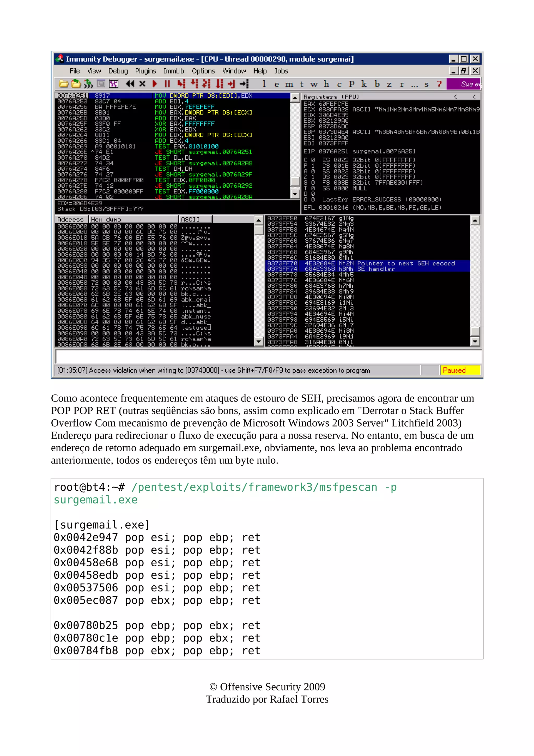
Task: Click the folder icon with green arrow
Action: click(x=76, y=84)
